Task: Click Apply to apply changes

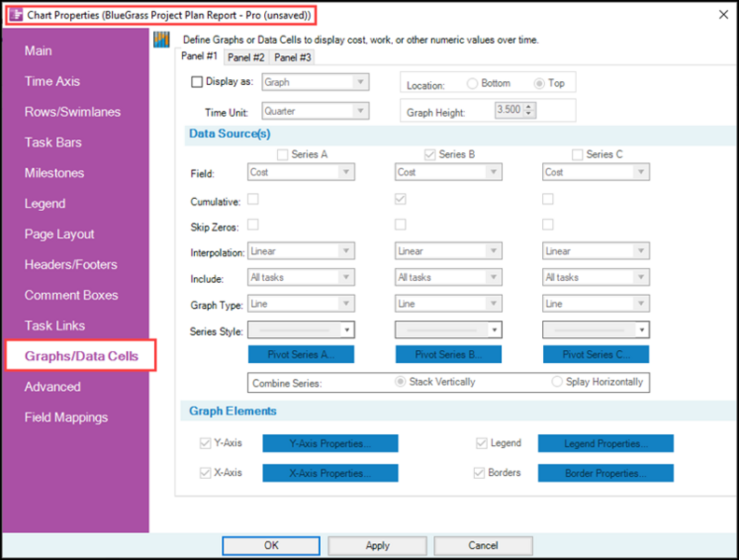Action: pyautogui.click(x=378, y=546)
